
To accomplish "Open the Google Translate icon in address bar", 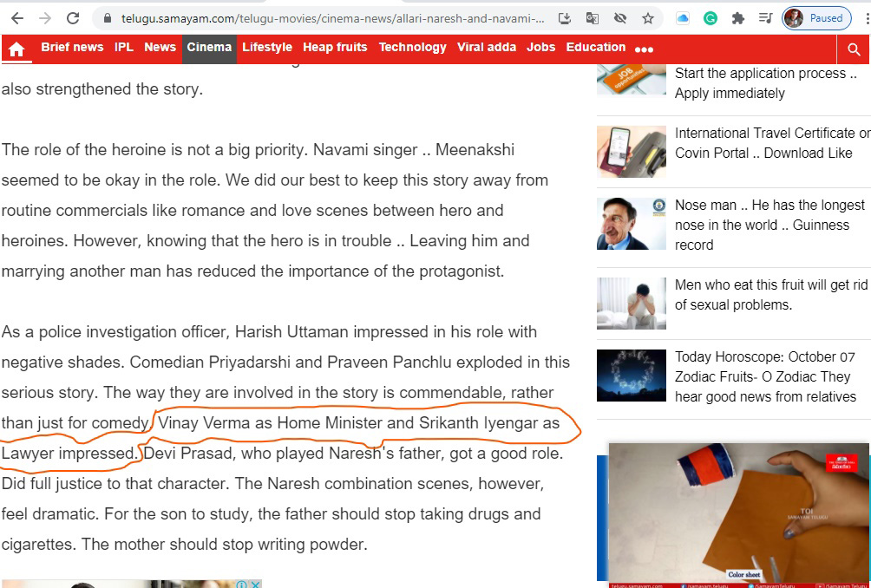I will pyautogui.click(x=593, y=18).
